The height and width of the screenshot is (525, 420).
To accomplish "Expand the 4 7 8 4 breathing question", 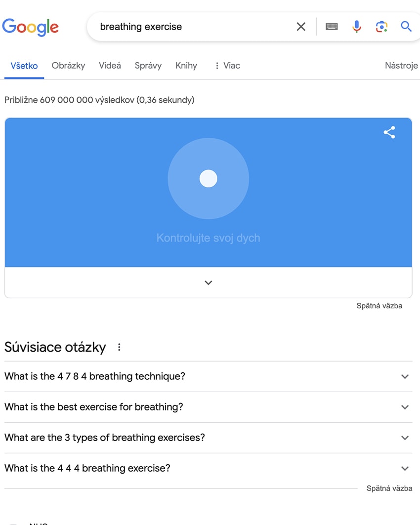I will click(209, 376).
